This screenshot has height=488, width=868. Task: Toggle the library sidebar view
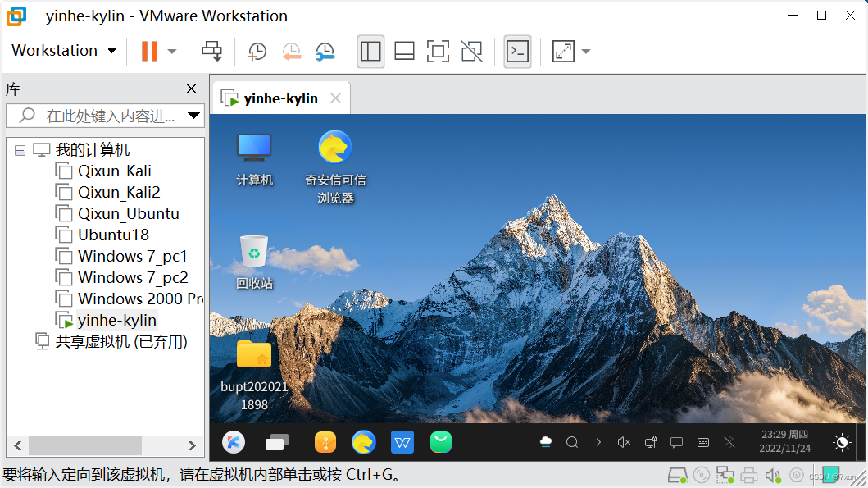[x=371, y=51]
